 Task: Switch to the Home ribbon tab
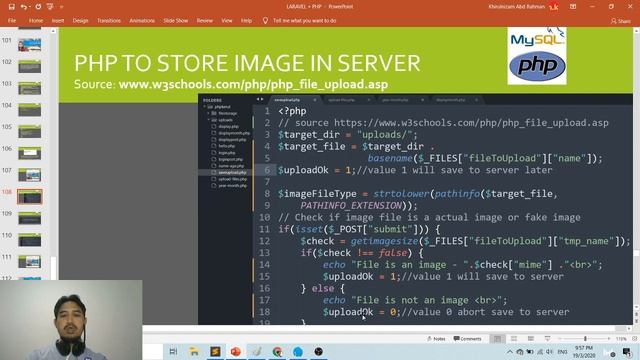click(x=36, y=20)
